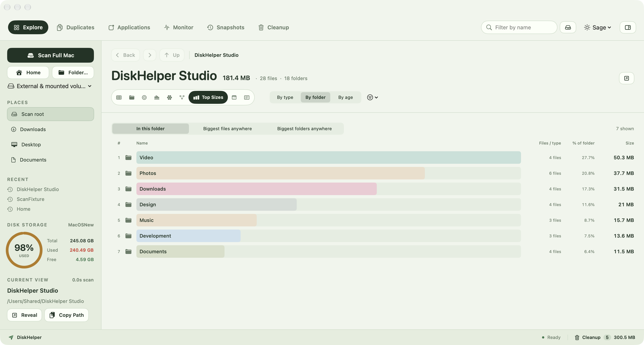
Task: Show the In this folder tab
Action: [150, 129]
